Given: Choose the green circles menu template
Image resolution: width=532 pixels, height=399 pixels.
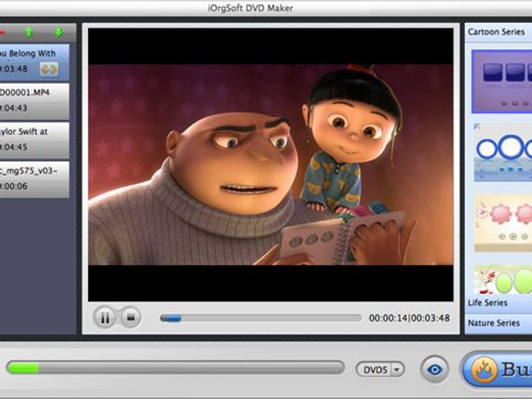Looking at the screenshot, I should 503,280.
